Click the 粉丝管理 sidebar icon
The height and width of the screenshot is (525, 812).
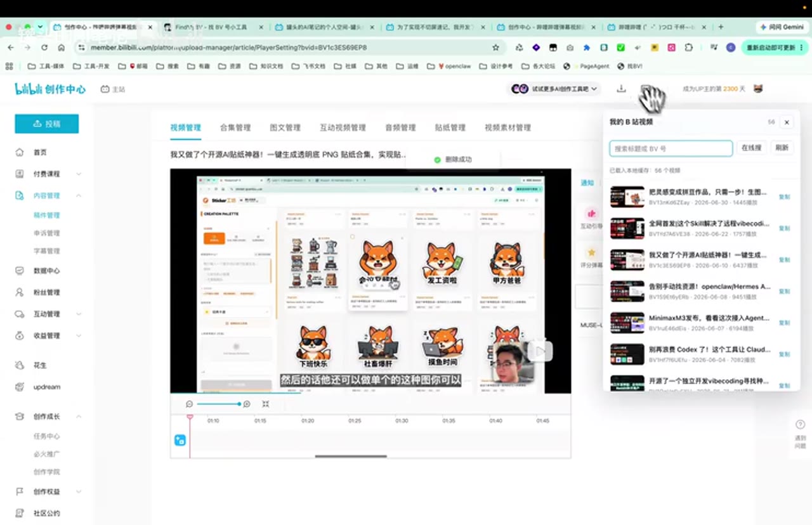[20, 292]
